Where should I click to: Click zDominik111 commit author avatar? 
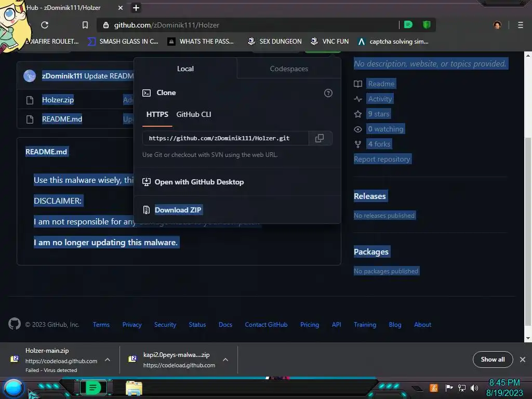30,76
